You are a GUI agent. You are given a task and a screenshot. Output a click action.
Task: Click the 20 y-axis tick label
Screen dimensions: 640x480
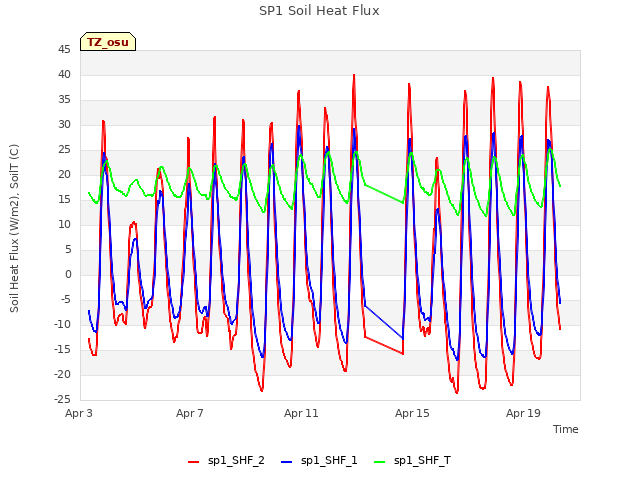[x=64, y=174]
